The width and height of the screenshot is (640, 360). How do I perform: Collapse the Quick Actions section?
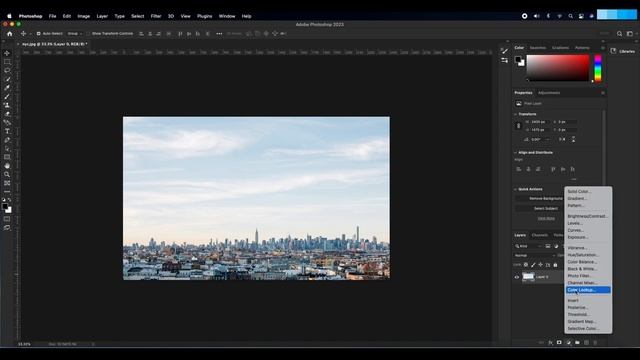pos(516,189)
